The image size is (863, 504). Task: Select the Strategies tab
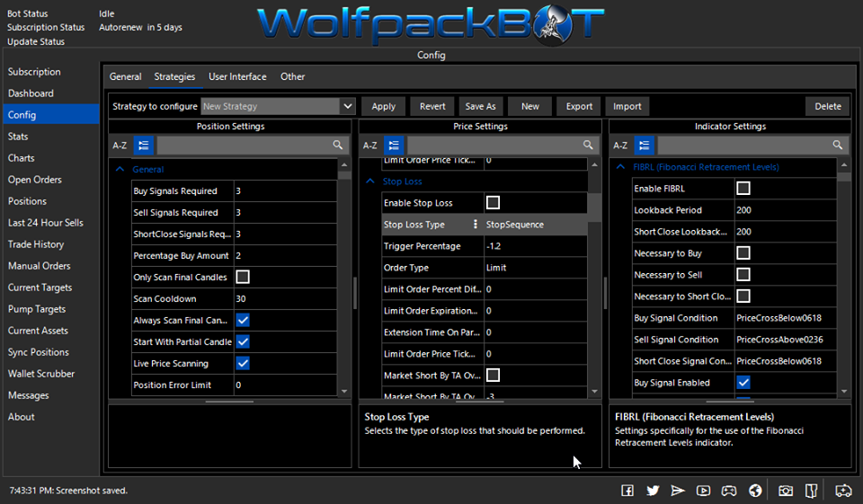pos(174,76)
